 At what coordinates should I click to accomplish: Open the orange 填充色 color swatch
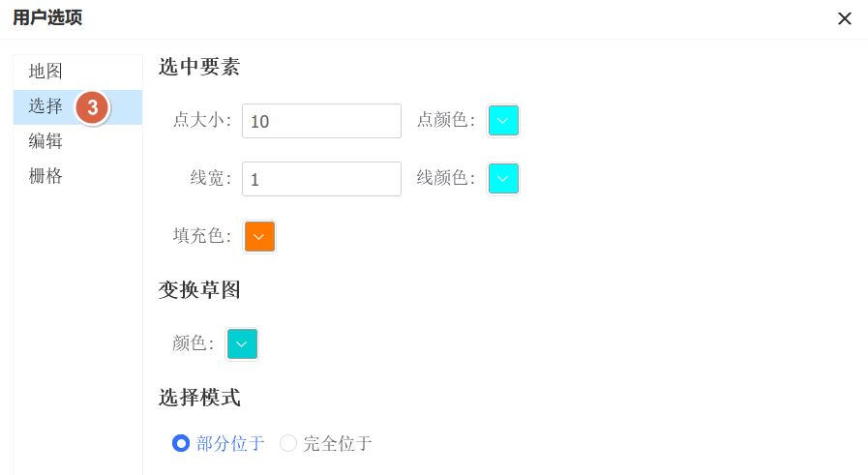coord(259,237)
